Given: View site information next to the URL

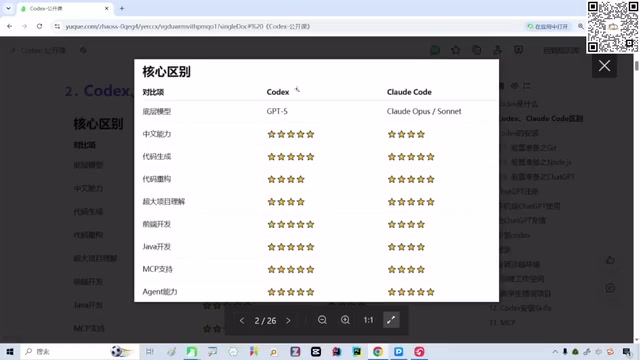Looking at the screenshot, I should 57,26.
